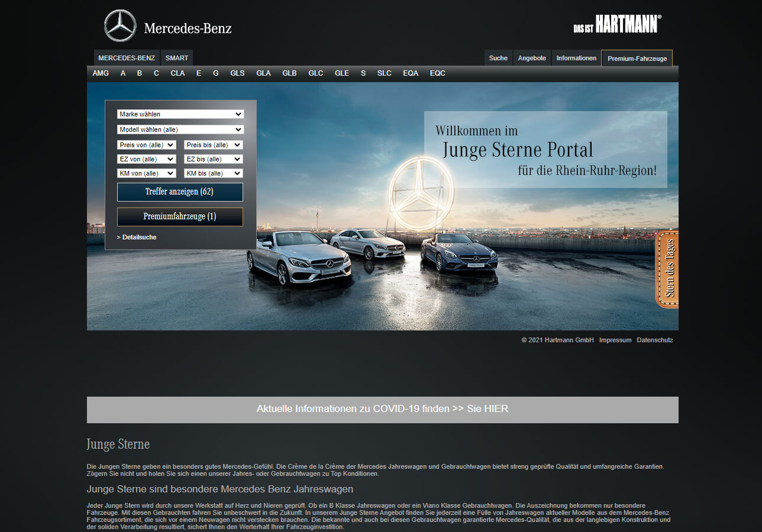The height and width of the screenshot is (532, 762).
Task: Choose model SLC
Action: point(385,73)
